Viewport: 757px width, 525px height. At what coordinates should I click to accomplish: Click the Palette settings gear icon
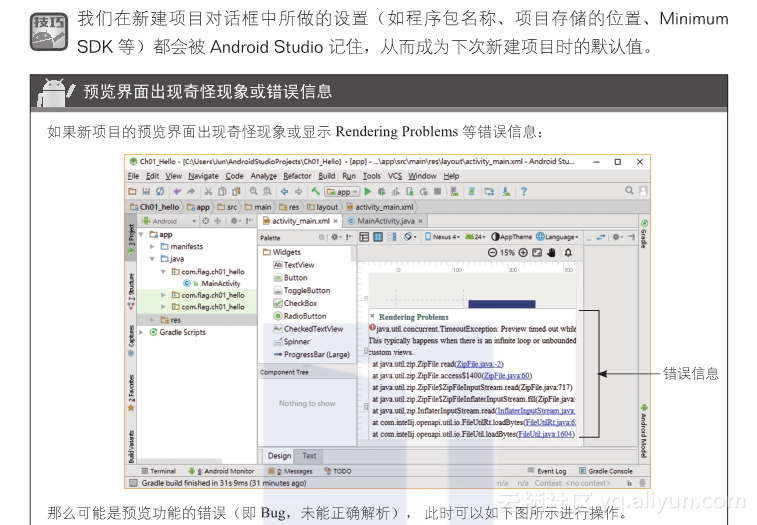click(335, 237)
